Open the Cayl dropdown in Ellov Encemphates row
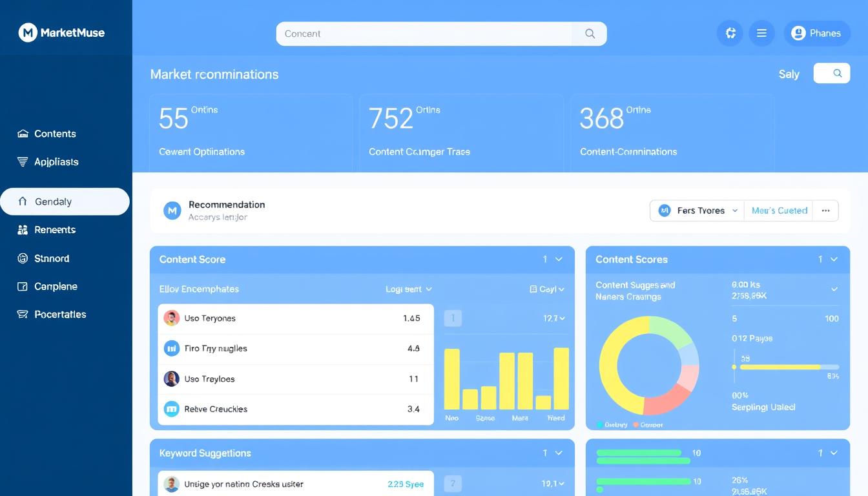 [x=547, y=289]
